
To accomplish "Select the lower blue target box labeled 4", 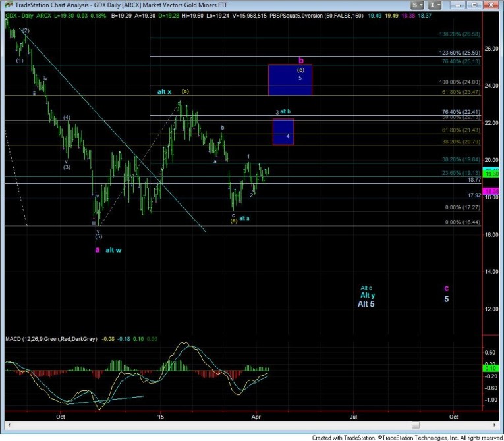I will (x=283, y=132).
